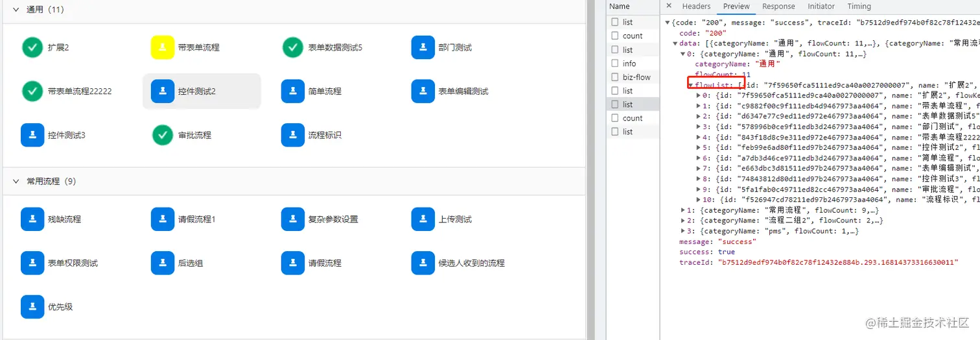Close the request details pane with X
Viewport: 980px width, 340px height.
(x=669, y=6)
